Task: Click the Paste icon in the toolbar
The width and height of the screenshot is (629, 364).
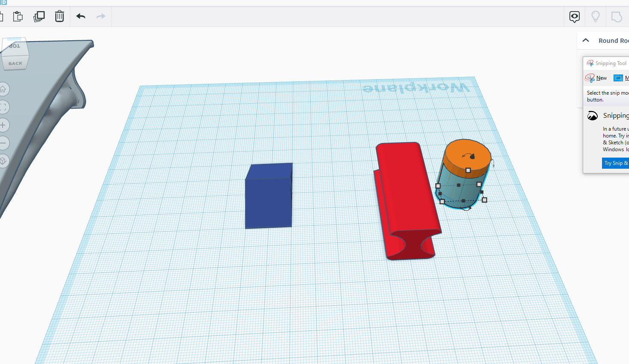Action: pos(18,16)
